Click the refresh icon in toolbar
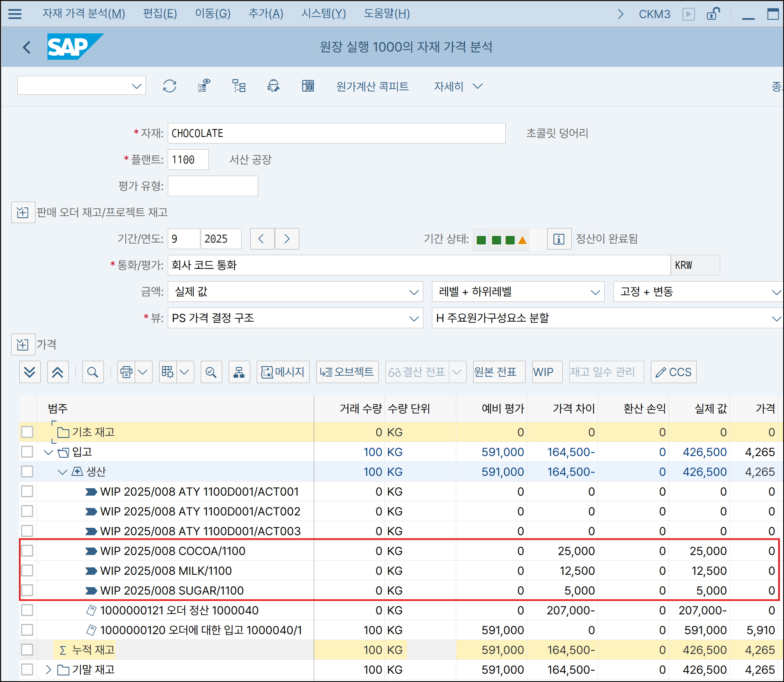The width and height of the screenshot is (784, 682). point(169,86)
